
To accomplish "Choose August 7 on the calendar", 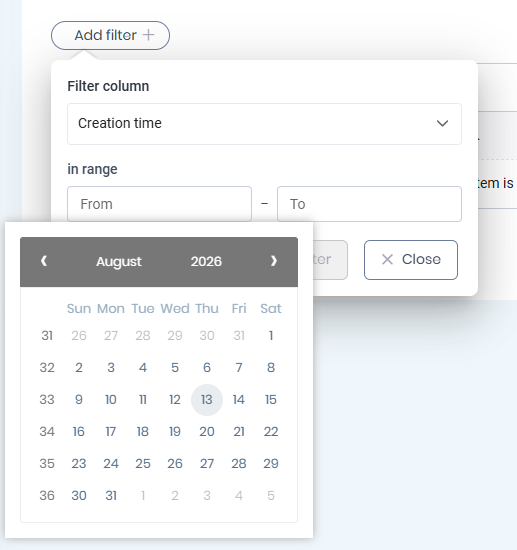I will pyautogui.click(x=239, y=368).
